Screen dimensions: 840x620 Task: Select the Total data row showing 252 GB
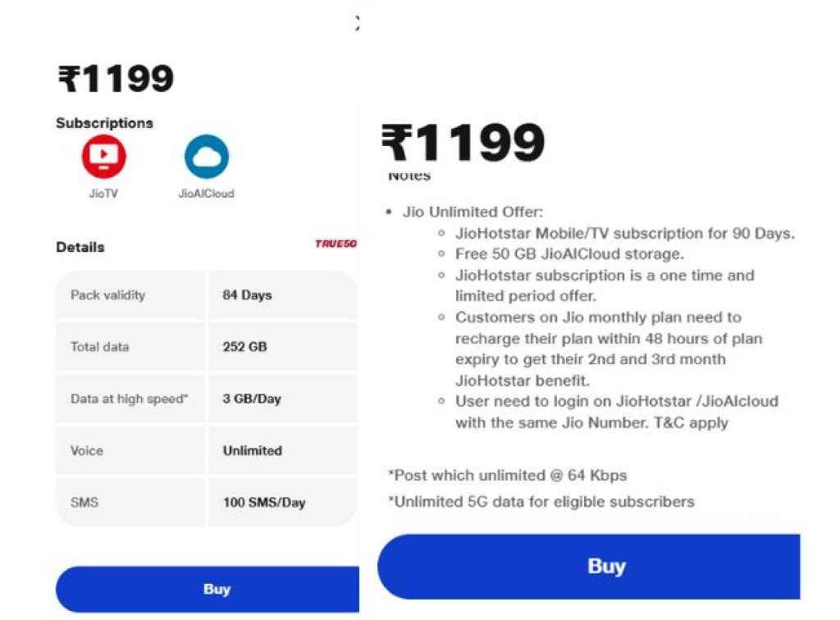click(x=205, y=347)
